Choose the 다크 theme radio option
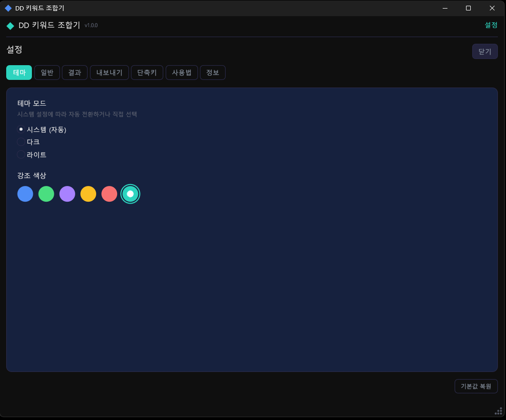 [x=21, y=142]
